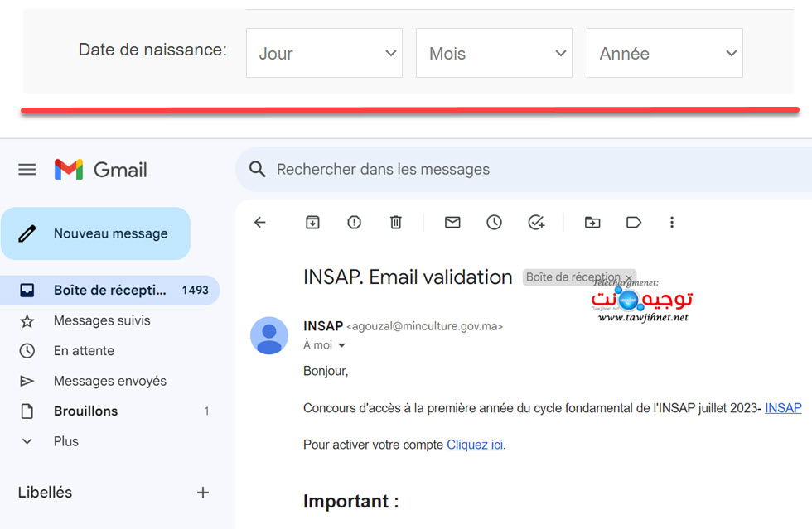Move the email to another folder
Image resolution: width=812 pixels, height=529 pixels.
(x=592, y=222)
